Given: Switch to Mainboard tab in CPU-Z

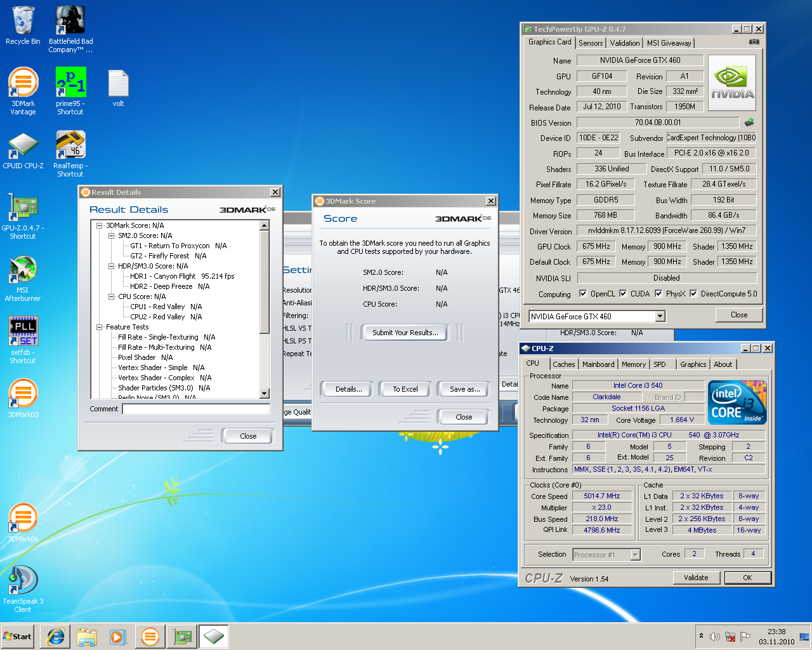Looking at the screenshot, I should [x=598, y=364].
